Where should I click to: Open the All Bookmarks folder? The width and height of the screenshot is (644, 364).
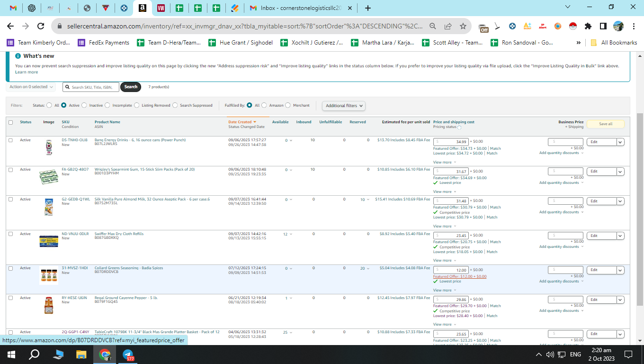[x=614, y=43]
